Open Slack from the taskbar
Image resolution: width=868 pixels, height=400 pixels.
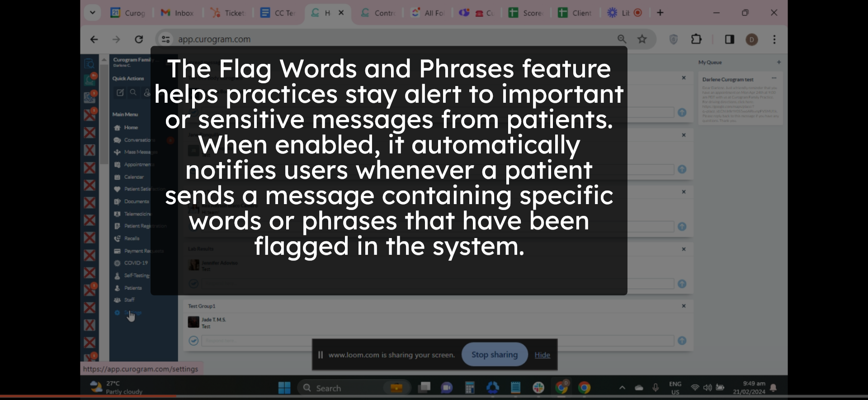[x=538, y=388]
